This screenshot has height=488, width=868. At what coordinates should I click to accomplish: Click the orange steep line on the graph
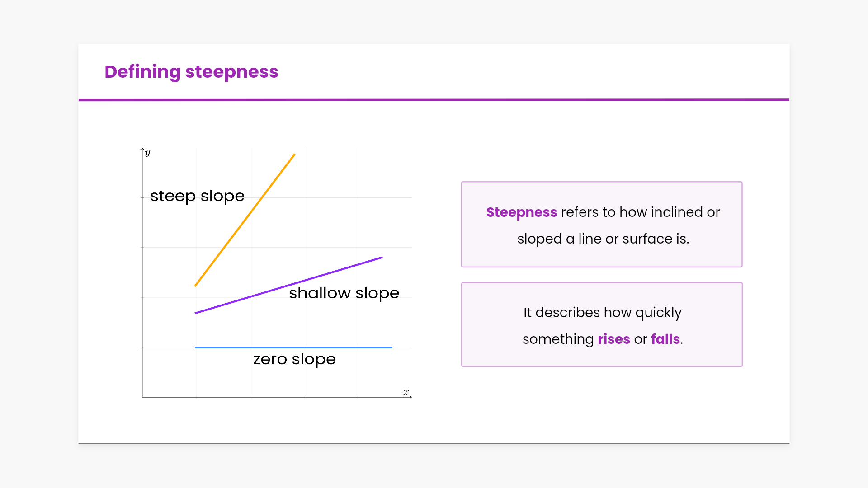245,220
